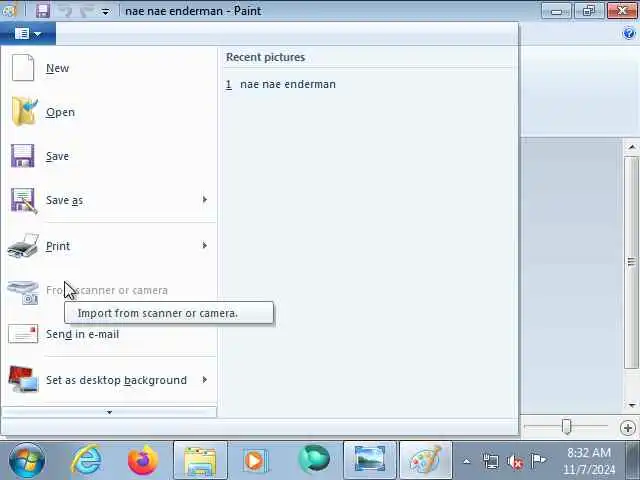Click the Save floppy disk icon in menu
This screenshot has height=480, width=640.
(22, 156)
